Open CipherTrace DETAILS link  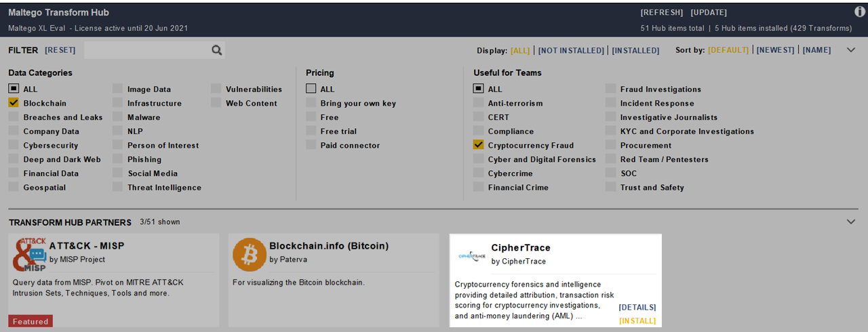[x=637, y=308]
